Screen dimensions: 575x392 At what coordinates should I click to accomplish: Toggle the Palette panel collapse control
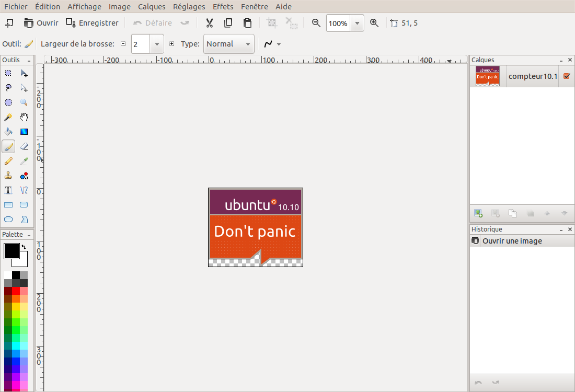tap(29, 234)
